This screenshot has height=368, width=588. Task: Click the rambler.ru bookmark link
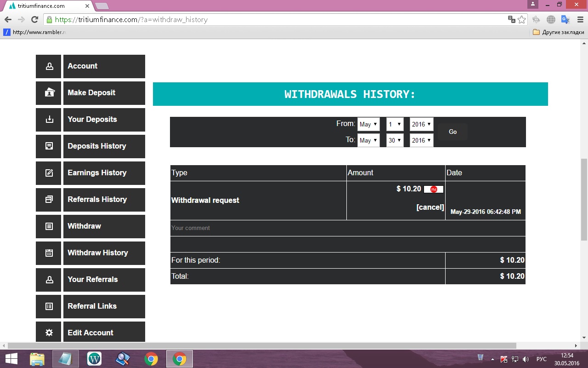point(35,32)
